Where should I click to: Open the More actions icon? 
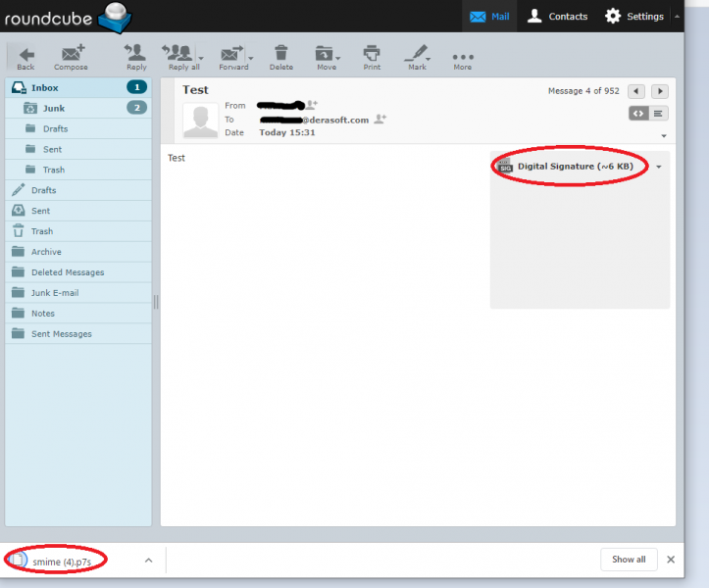click(463, 57)
